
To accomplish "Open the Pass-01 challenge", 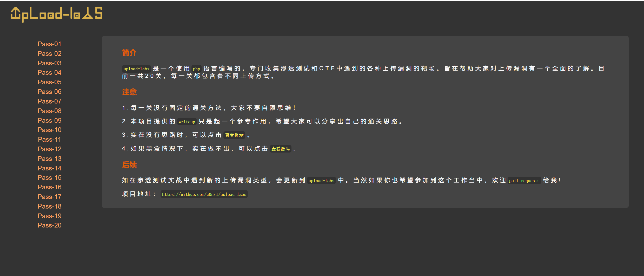I will click(49, 44).
